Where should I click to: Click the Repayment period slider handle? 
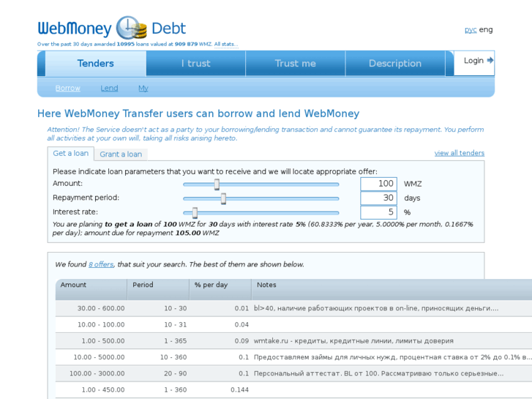[223, 198]
